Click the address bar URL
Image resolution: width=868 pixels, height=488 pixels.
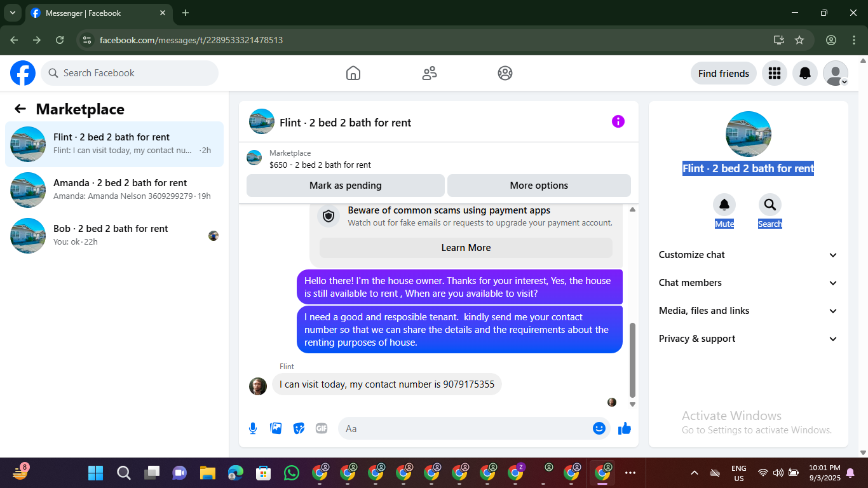[191, 40]
